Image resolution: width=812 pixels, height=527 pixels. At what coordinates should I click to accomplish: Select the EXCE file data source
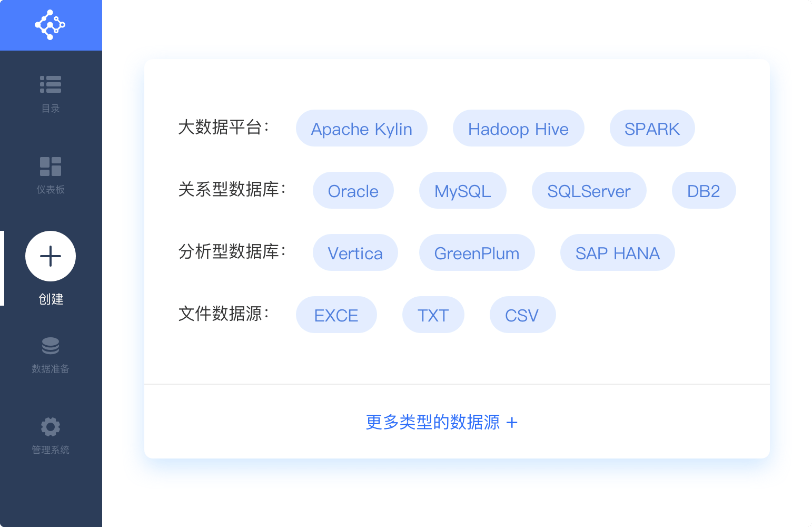tap(336, 315)
